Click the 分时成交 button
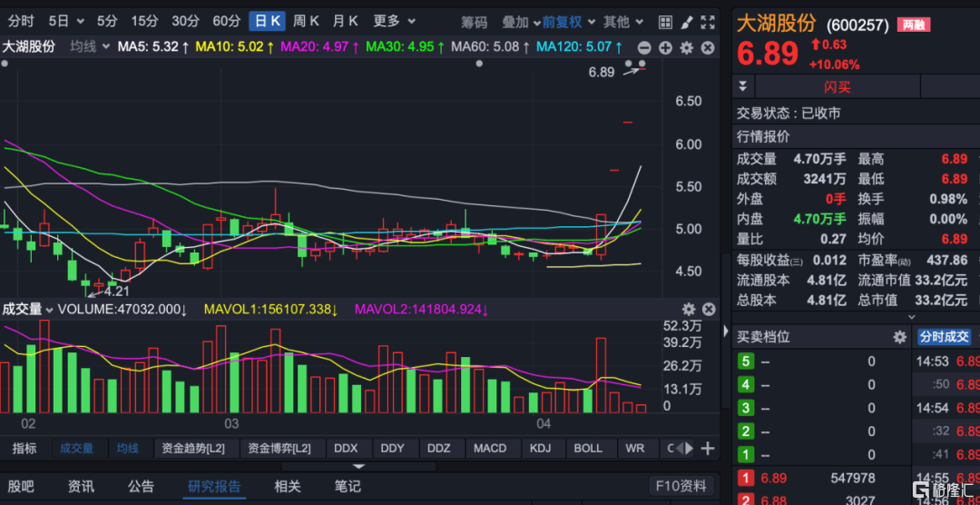The height and width of the screenshot is (505, 980). click(x=944, y=337)
